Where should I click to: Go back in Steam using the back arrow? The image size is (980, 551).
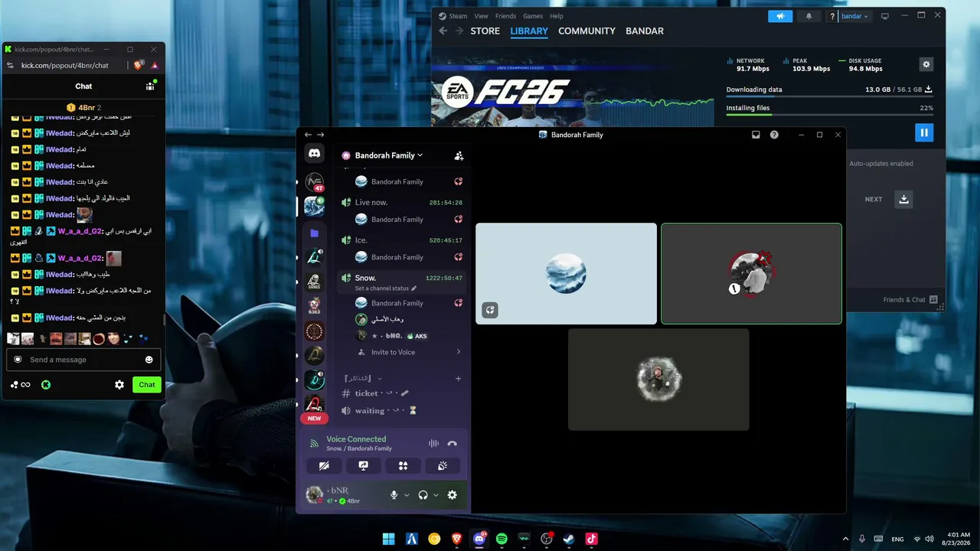[x=443, y=31]
